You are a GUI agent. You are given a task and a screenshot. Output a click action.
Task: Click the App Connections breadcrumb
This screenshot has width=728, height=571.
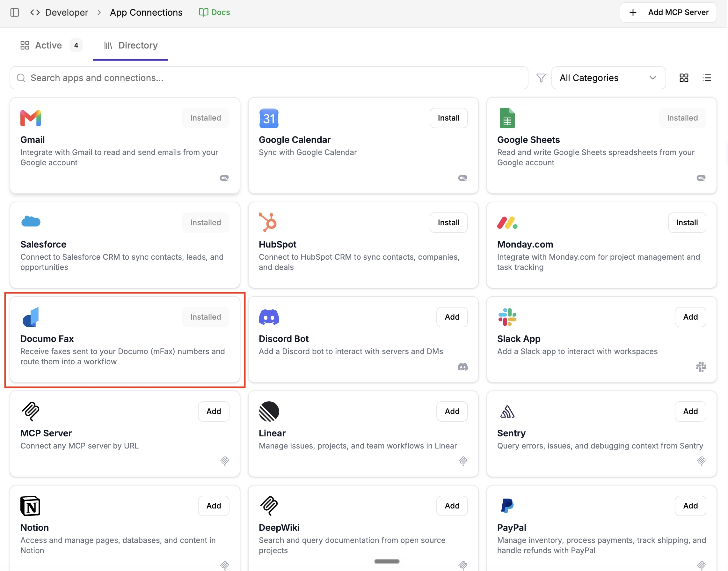(146, 12)
